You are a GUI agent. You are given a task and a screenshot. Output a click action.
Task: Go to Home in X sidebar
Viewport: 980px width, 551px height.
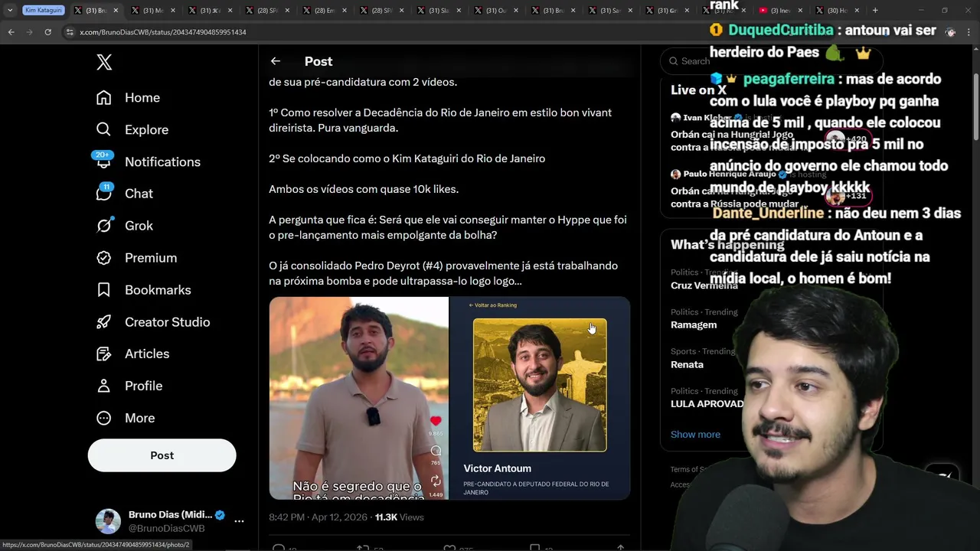128,98
